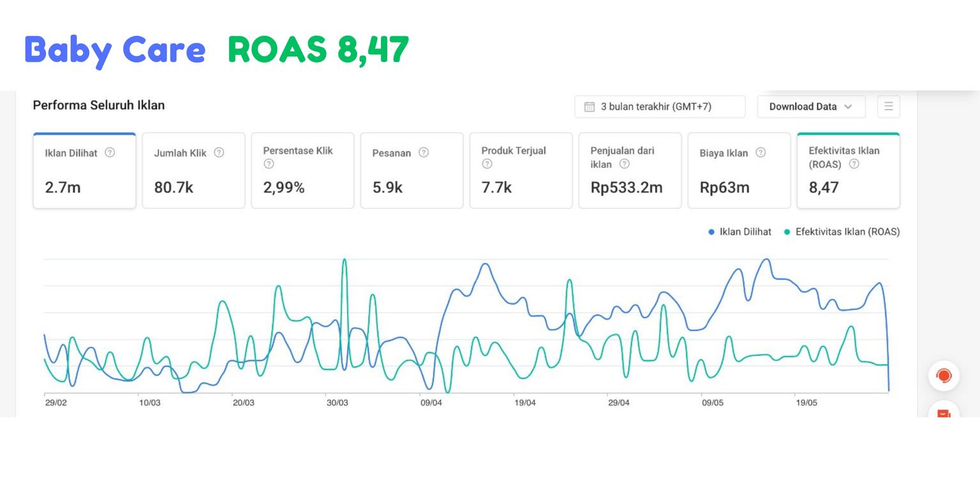Click the 19/05 axis date label

(x=806, y=403)
